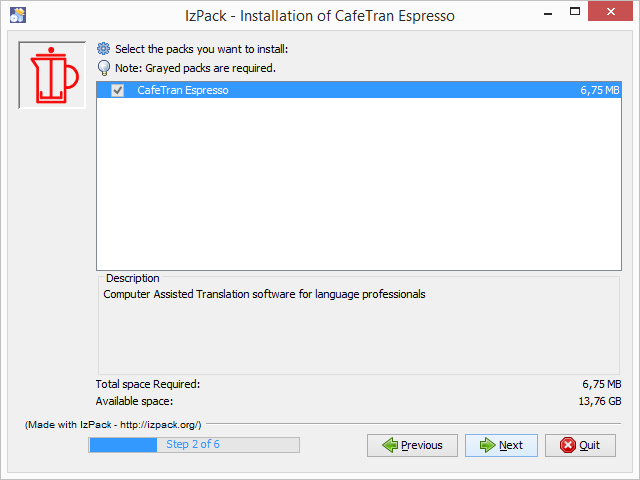640x480 pixels.
Task: Click the red French press logo
Action: pos(52,75)
